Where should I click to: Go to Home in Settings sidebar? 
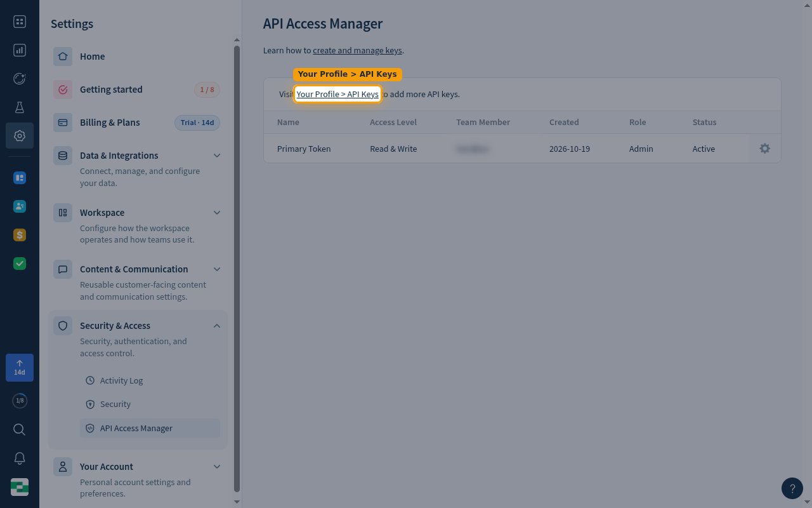137,57
